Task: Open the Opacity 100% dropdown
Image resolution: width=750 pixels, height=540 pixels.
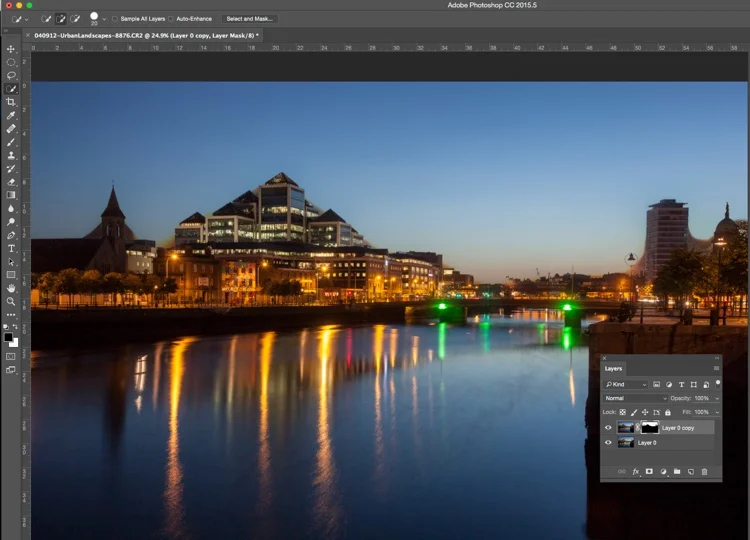Action: tap(706, 398)
